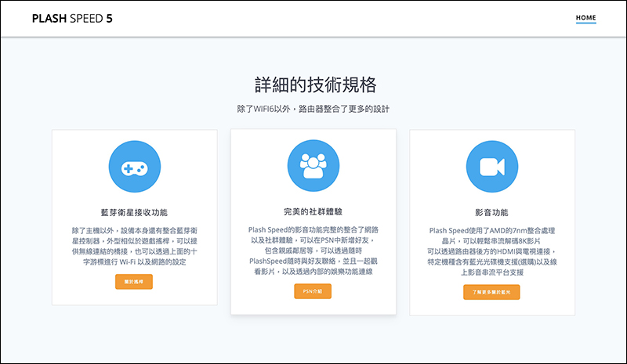627x364 pixels.
Task: Click the PSN community description paragraph
Action: 313,250
